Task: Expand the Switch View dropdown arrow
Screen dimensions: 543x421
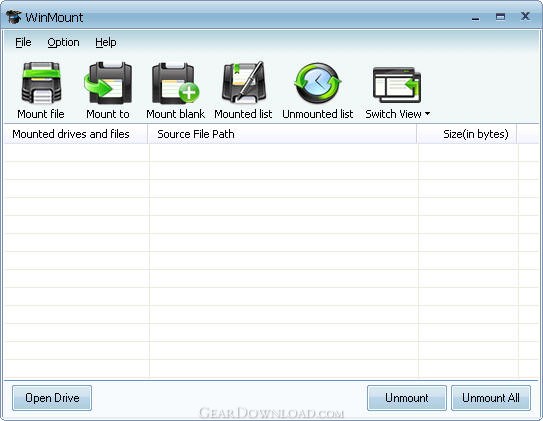Action: click(x=427, y=114)
